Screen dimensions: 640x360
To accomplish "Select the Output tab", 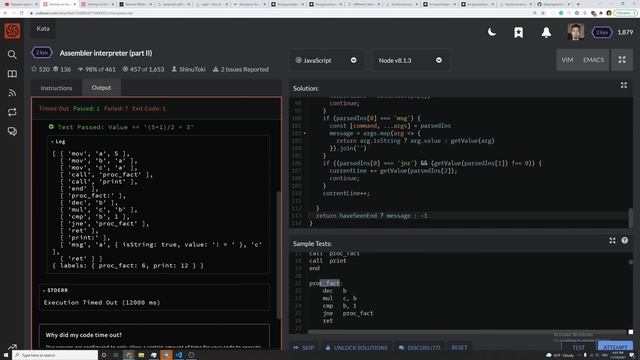I will [101, 88].
